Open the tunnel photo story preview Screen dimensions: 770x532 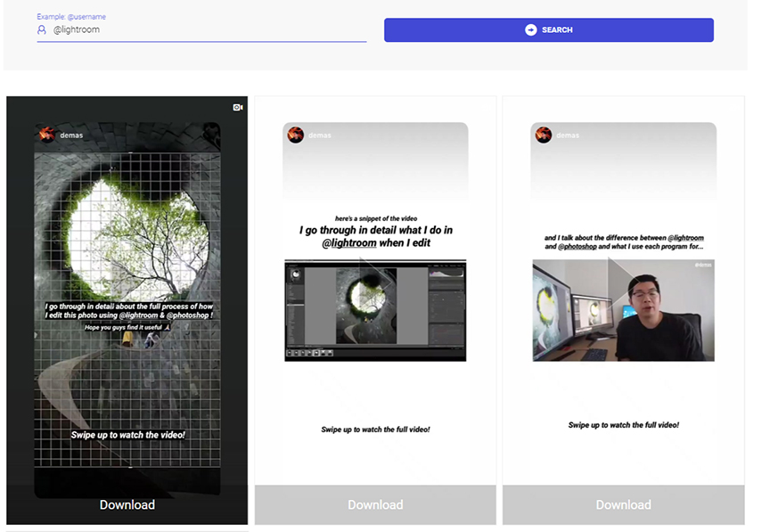(x=127, y=309)
